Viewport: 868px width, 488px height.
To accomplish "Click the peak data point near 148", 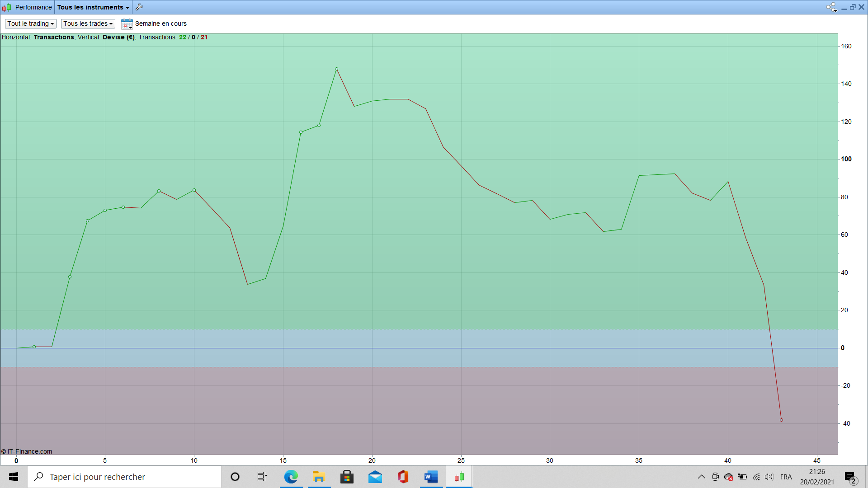I will (x=336, y=69).
